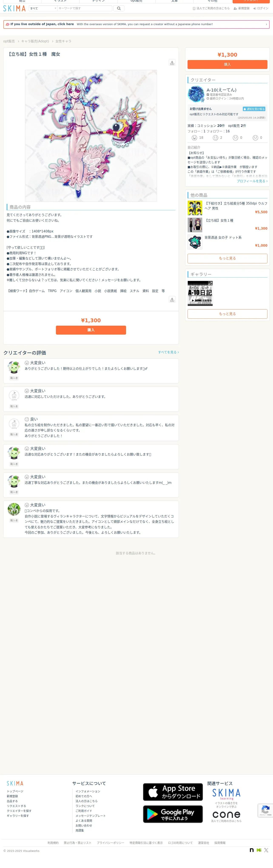The width and height of the screenshot is (273, 868).
Task: Go to the キャラ販売(Adopt) breadcrumb
Action: pos(35,41)
